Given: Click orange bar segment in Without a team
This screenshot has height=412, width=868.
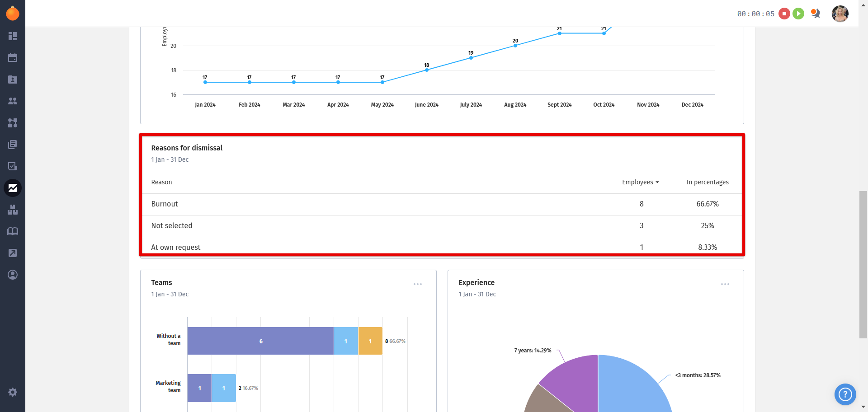Looking at the screenshot, I should 370,341.
